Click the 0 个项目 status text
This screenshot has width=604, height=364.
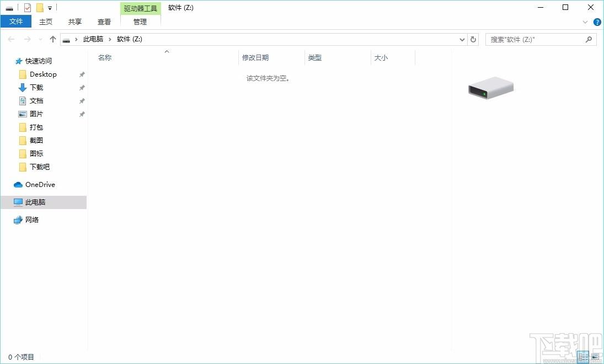click(21, 357)
